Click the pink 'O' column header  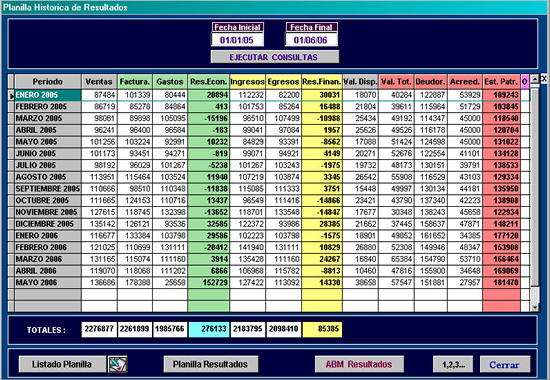pyautogui.click(x=525, y=82)
